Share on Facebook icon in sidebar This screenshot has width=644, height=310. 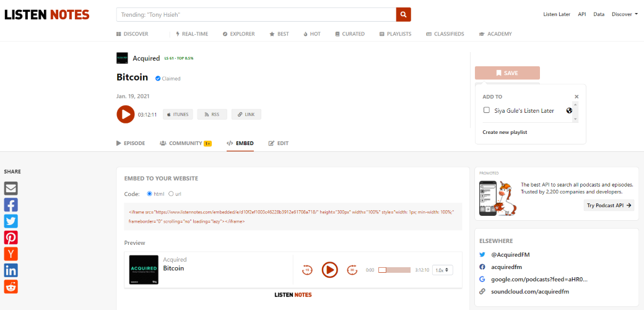click(11, 205)
